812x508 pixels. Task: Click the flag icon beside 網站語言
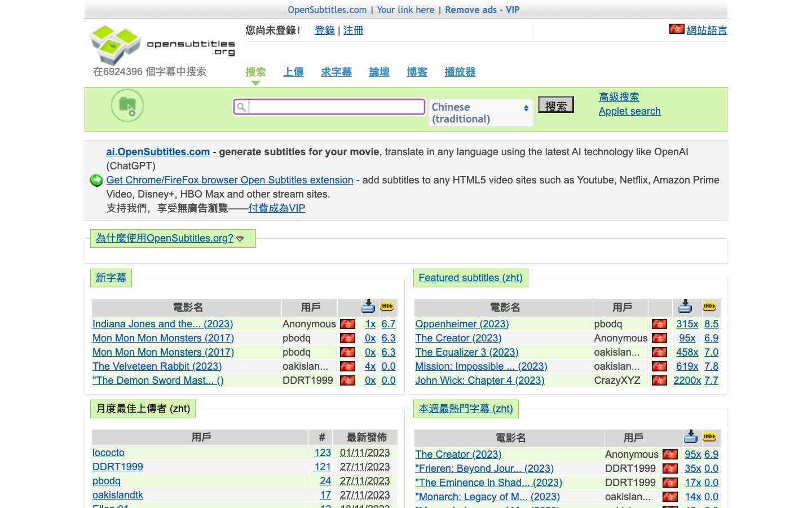[677, 28]
